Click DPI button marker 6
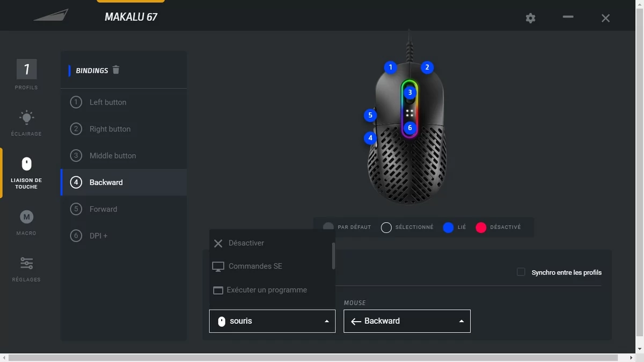Image resolution: width=644 pixels, height=362 pixels. 410,128
